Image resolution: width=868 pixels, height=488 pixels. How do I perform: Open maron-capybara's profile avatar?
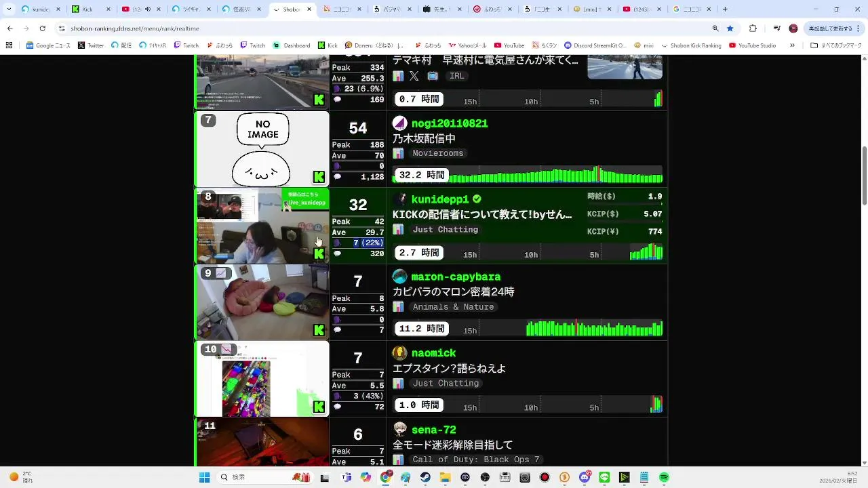399,277
